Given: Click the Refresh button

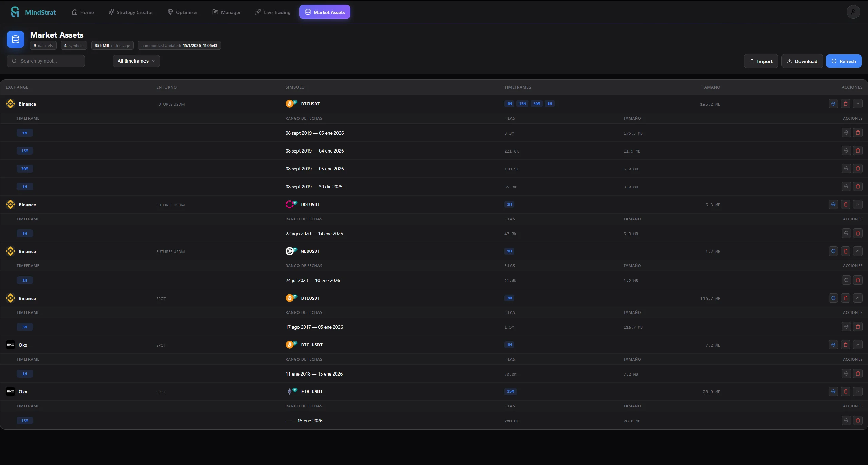Looking at the screenshot, I should click(844, 61).
